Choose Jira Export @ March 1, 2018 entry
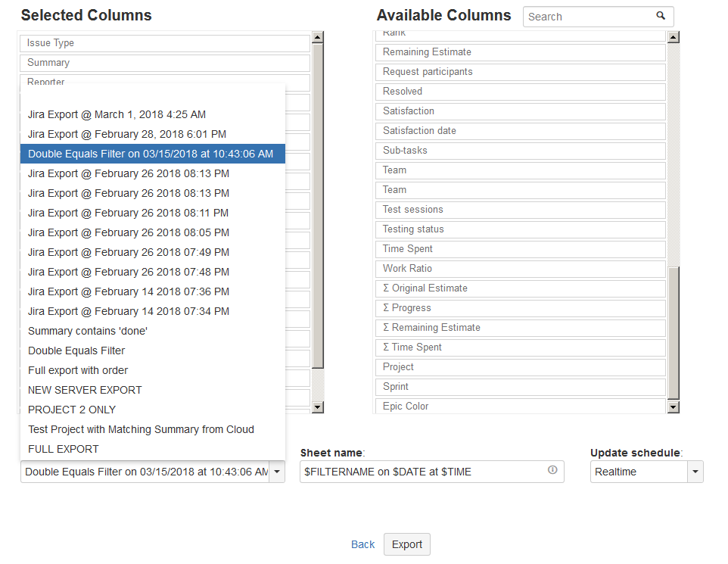The image size is (728, 564). 117,114
